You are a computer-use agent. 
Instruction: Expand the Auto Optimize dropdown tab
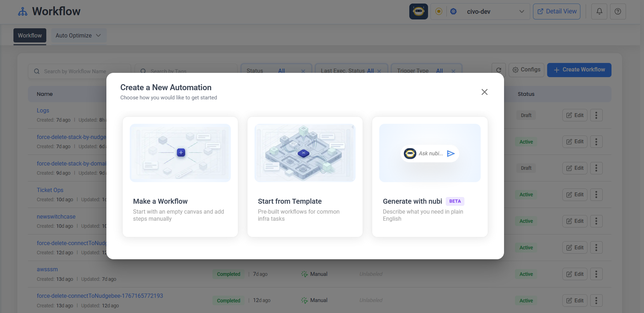click(x=78, y=36)
